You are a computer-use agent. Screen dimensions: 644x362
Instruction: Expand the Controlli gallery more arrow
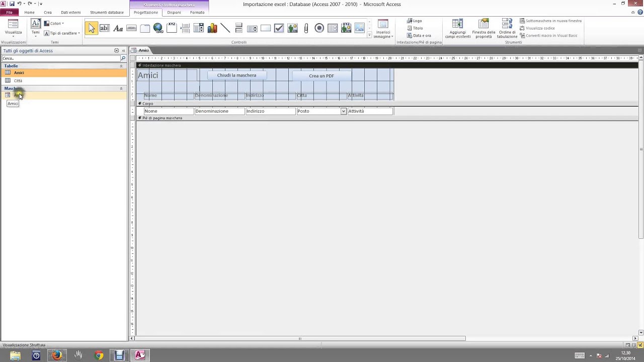point(369,35)
